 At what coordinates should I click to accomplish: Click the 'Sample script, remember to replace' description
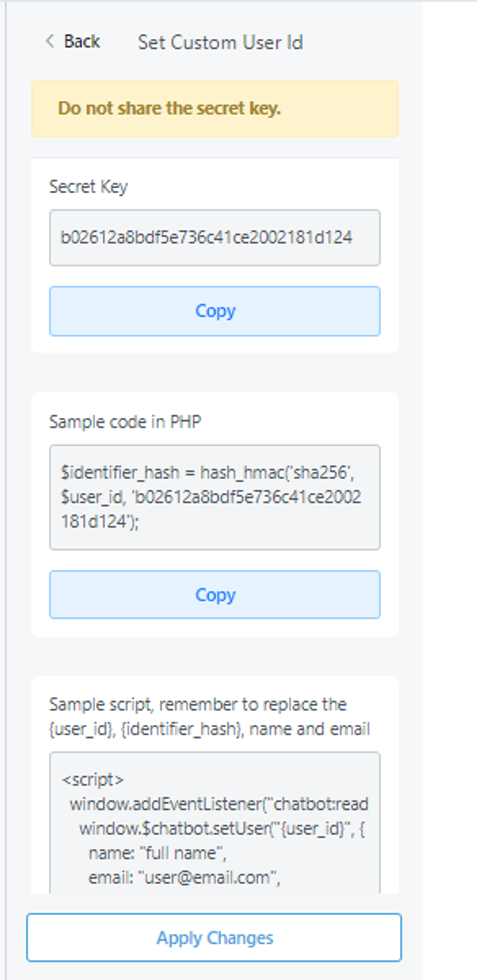209,717
